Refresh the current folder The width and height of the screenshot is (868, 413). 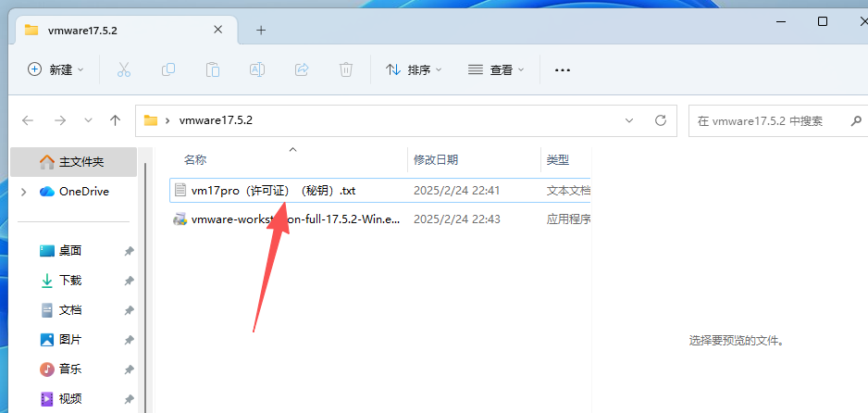click(x=660, y=120)
